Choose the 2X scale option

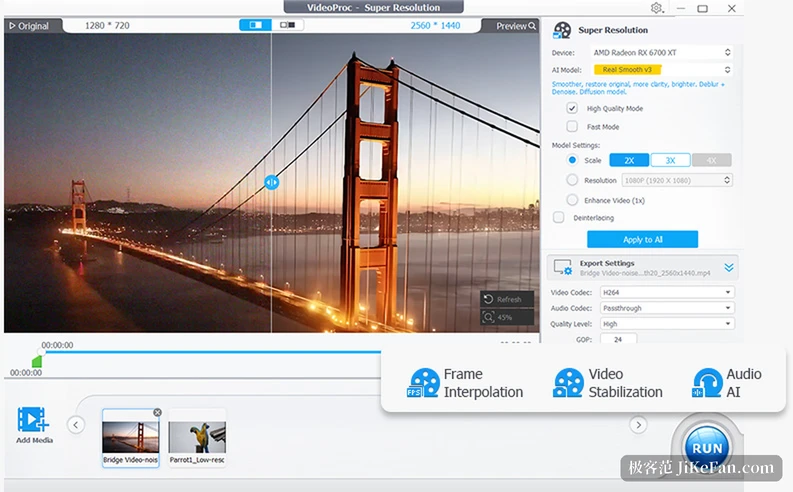(x=629, y=160)
